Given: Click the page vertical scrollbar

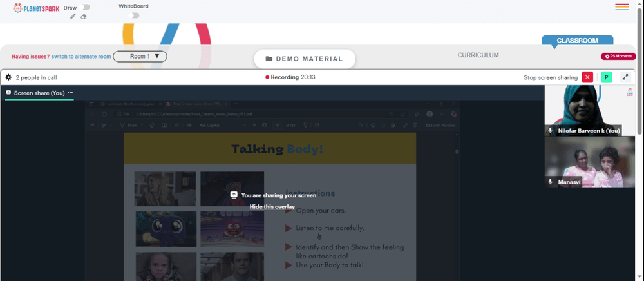Looking at the screenshot, I should tap(639, 72).
